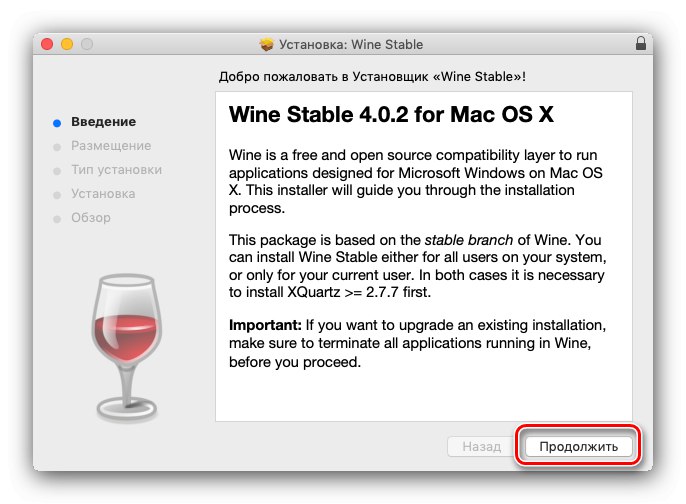Close the installer with the red button

47,44
